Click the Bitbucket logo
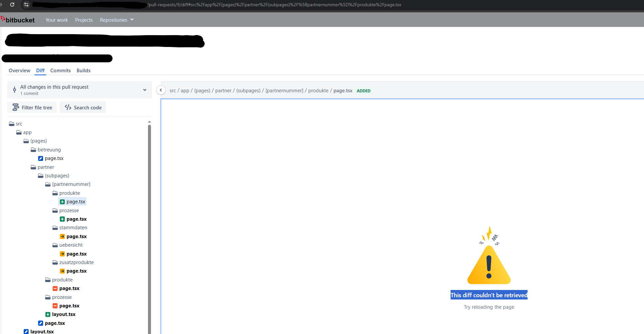Viewport: 644px width, 334px height. pos(18,20)
